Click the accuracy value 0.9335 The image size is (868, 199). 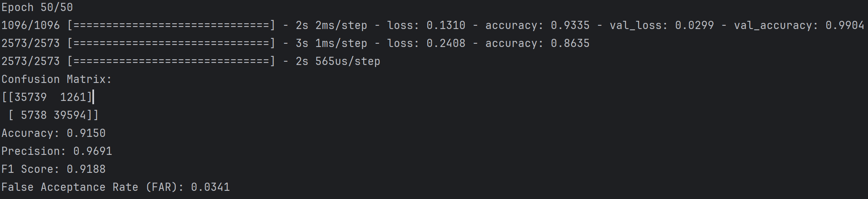(x=570, y=25)
